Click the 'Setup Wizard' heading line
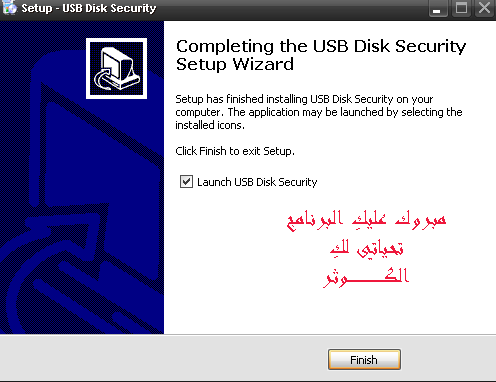The image size is (496, 382). [x=235, y=64]
